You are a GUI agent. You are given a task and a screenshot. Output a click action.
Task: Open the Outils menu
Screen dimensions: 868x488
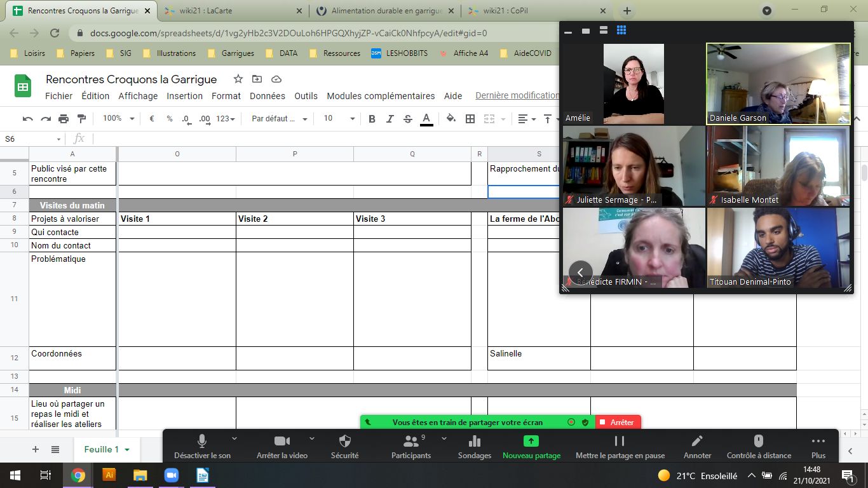(x=306, y=96)
